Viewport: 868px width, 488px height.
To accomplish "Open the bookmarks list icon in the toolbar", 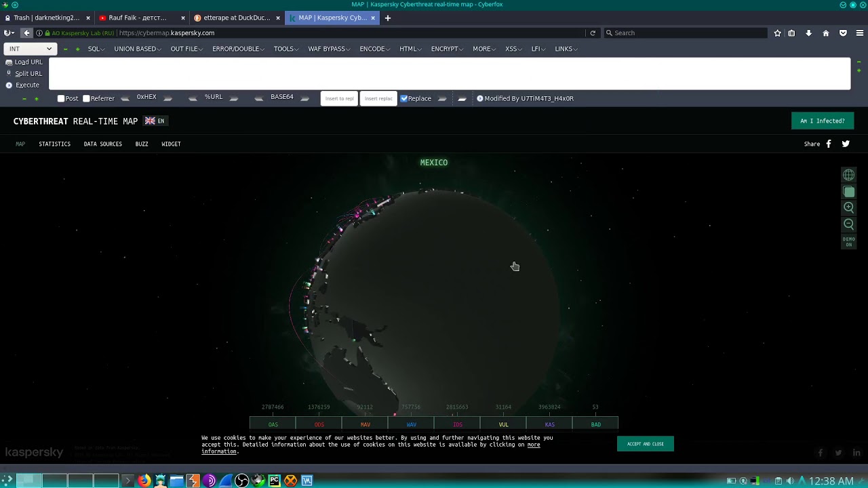I will pos(791,33).
